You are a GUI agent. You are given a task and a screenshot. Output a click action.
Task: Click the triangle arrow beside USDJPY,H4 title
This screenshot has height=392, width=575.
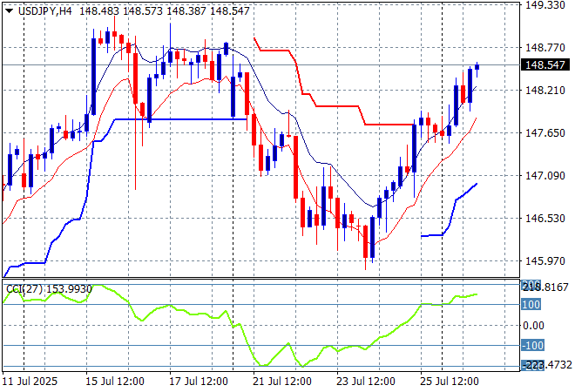[x=9, y=8]
